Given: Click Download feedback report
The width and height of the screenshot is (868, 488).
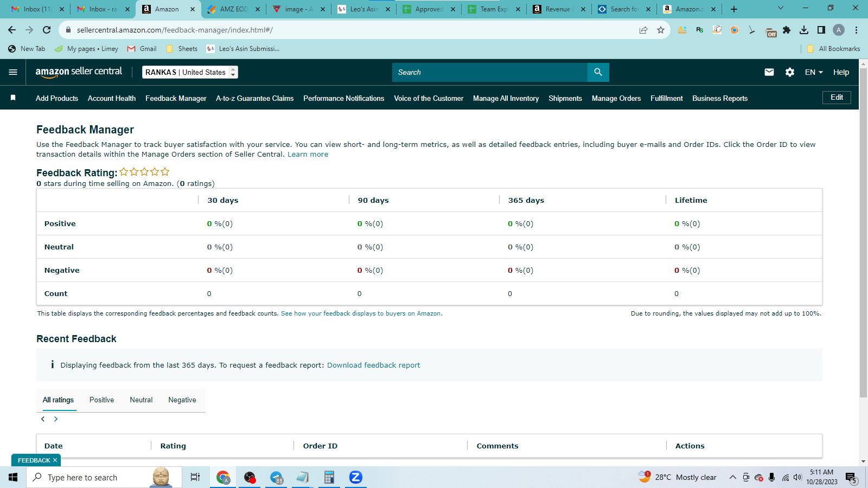Looking at the screenshot, I should pos(373,365).
